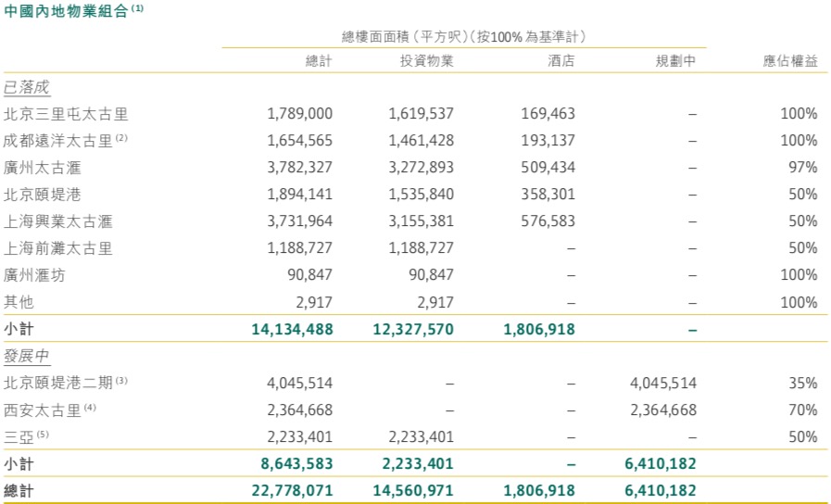Screen dimensions: 831x504
Task: Select the grand total value 22,778,071
Action: pyautogui.click(x=291, y=490)
